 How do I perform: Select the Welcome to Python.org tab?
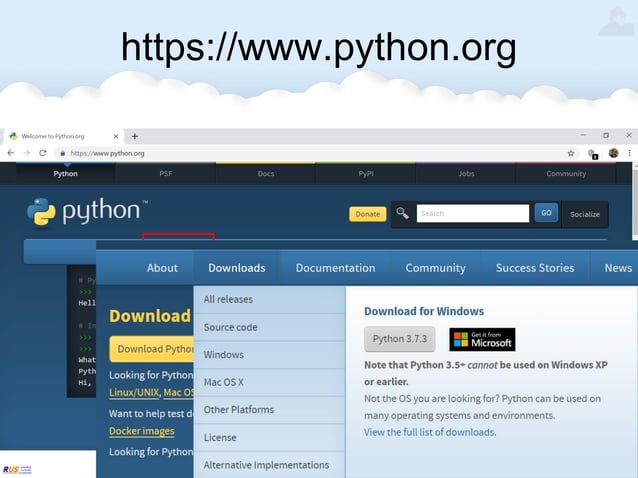(63, 136)
